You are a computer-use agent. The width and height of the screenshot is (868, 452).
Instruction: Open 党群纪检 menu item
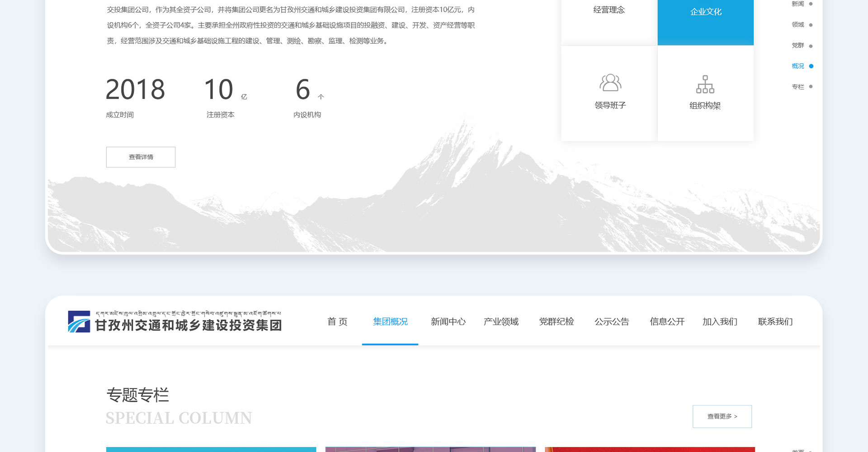point(556,322)
